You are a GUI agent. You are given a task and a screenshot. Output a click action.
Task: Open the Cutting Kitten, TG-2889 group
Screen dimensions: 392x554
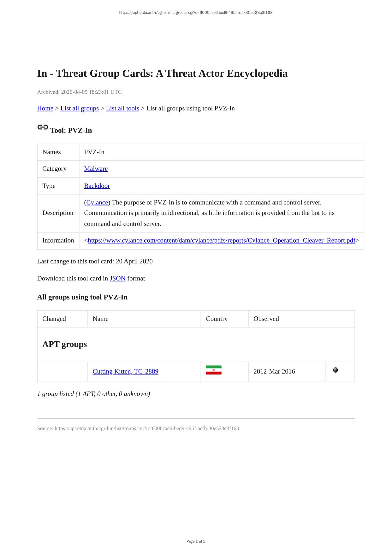(125, 371)
